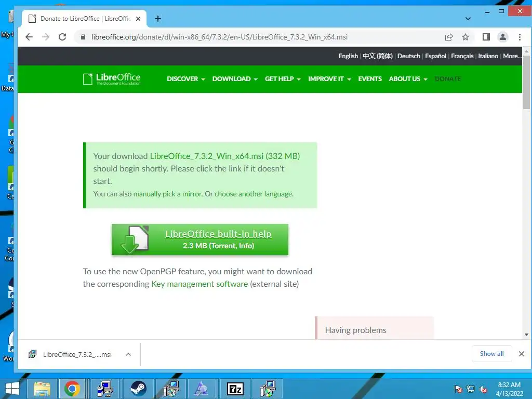This screenshot has width=532, height=399.
Task: Open Windows Start menu
Action: (x=12, y=389)
